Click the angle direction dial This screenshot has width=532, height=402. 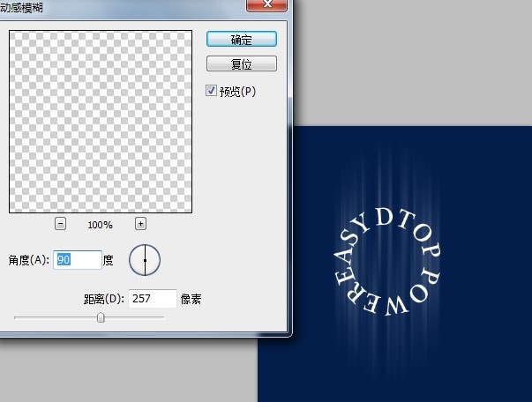pos(145,260)
